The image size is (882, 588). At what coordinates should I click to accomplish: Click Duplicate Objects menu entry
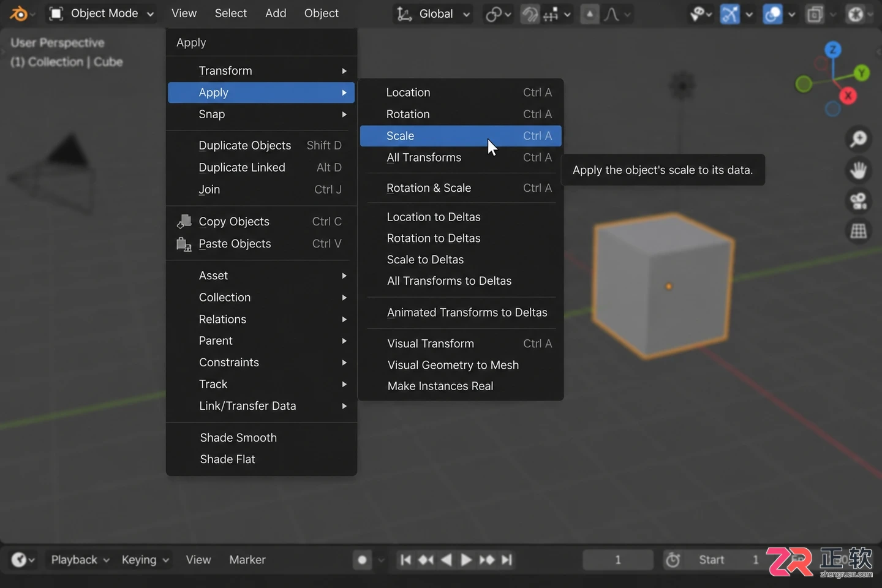tap(262, 146)
